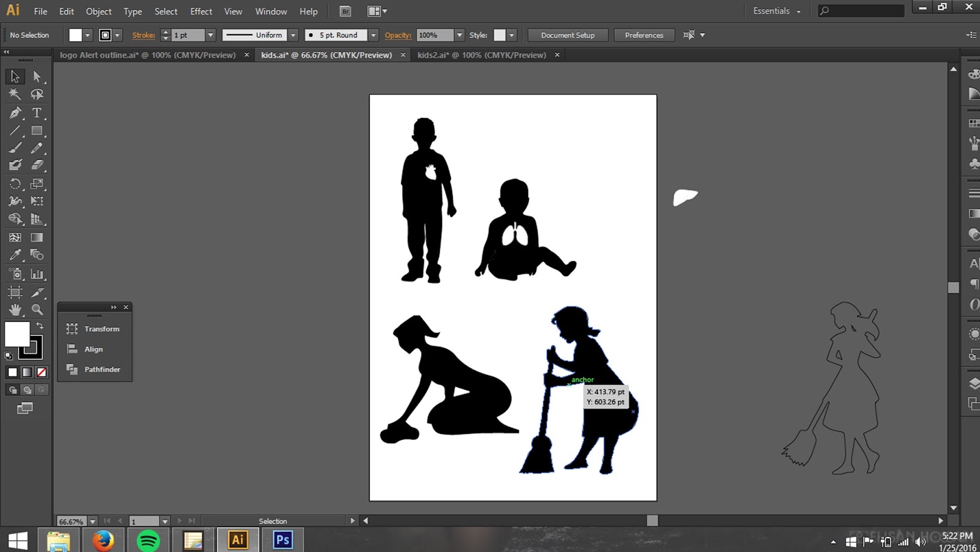This screenshot has width=980, height=552.
Task: Select the Slice tool
Action: pos(37,292)
